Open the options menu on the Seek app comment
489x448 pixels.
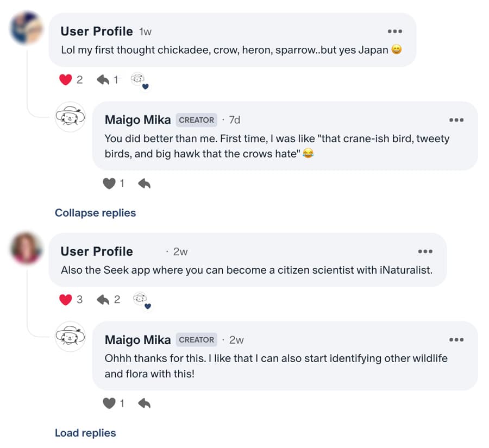[x=426, y=251]
